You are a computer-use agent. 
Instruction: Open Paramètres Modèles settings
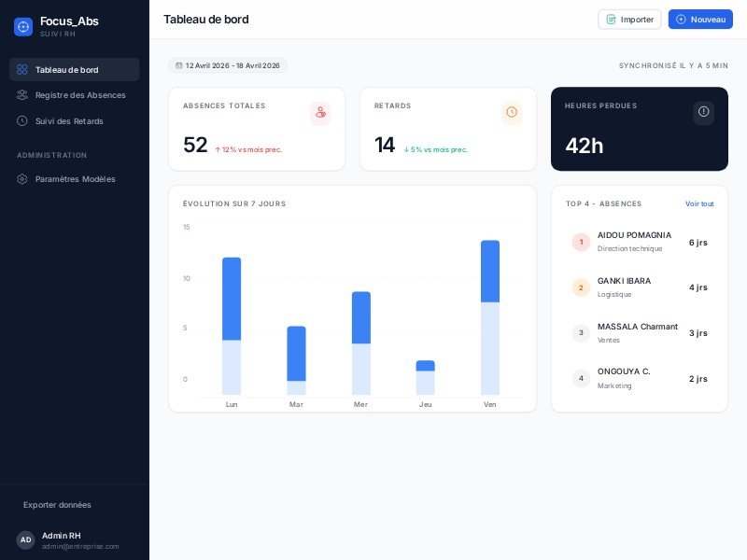pyautogui.click(x=74, y=179)
